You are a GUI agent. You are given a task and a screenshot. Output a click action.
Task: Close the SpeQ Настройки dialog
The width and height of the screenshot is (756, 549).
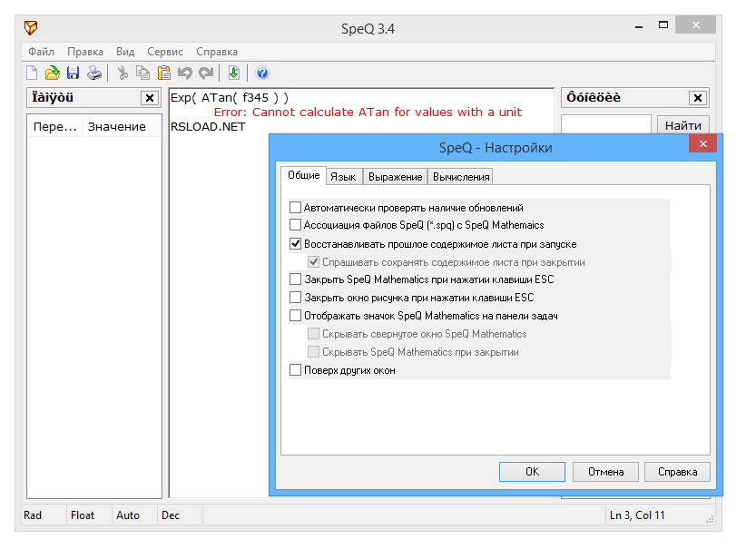(703, 143)
